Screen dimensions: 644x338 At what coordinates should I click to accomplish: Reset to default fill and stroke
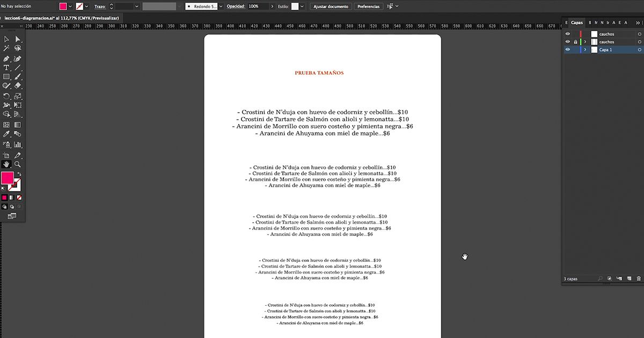pyautogui.click(x=4, y=189)
